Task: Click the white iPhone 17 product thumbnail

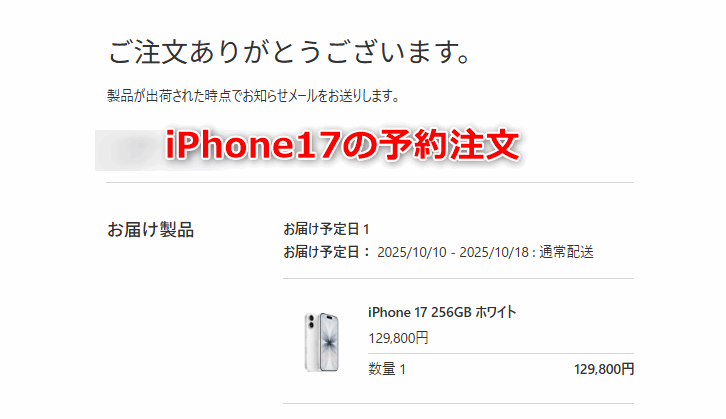Action: point(322,342)
